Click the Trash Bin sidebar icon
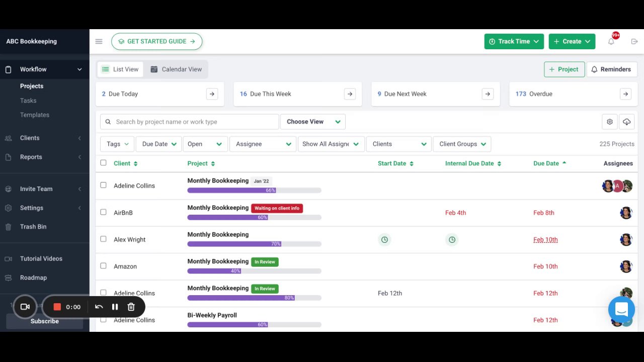 (8, 227)
